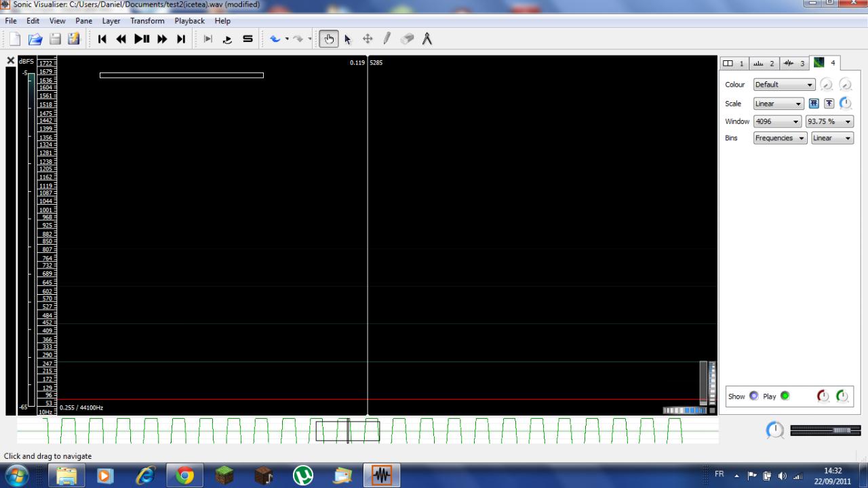This screenshot has height=488, width=868.
Task: Click the overview waveform navigation box
Action: click(347, 431)
